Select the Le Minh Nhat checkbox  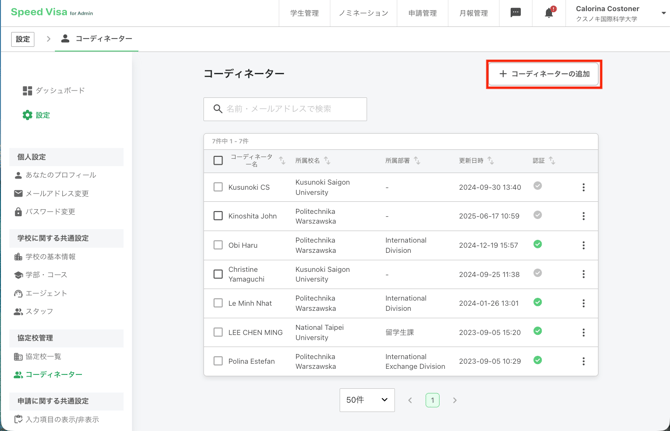(218, 303)
